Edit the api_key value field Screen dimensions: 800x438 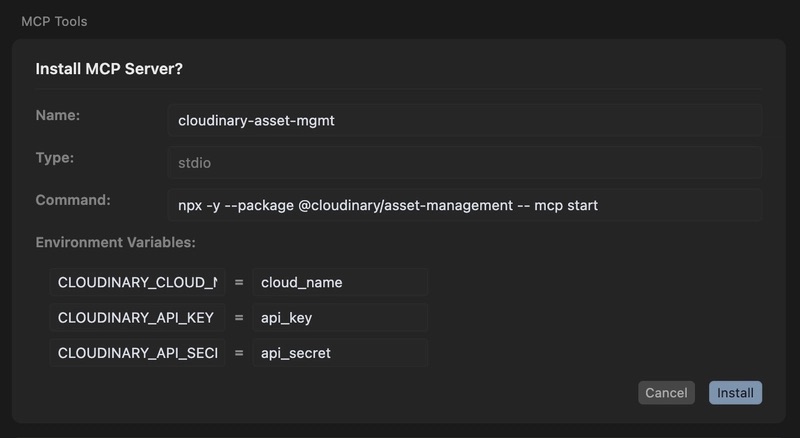click(x=340, y=318)
